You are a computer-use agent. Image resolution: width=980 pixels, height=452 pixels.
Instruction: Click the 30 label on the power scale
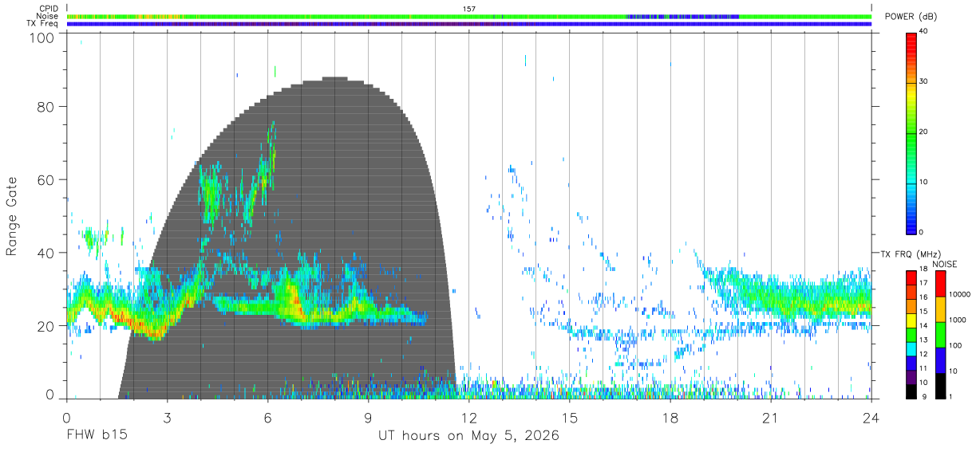pos(923,81)
